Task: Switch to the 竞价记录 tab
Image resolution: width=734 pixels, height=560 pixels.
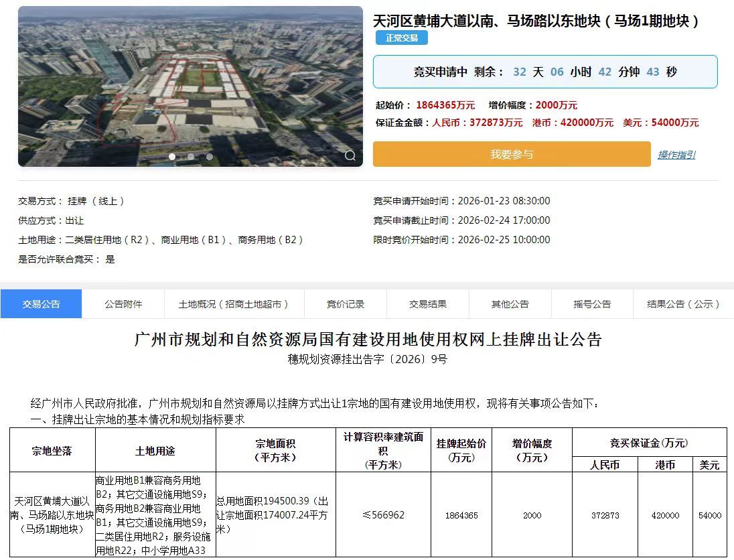Action: click(346, 304)
